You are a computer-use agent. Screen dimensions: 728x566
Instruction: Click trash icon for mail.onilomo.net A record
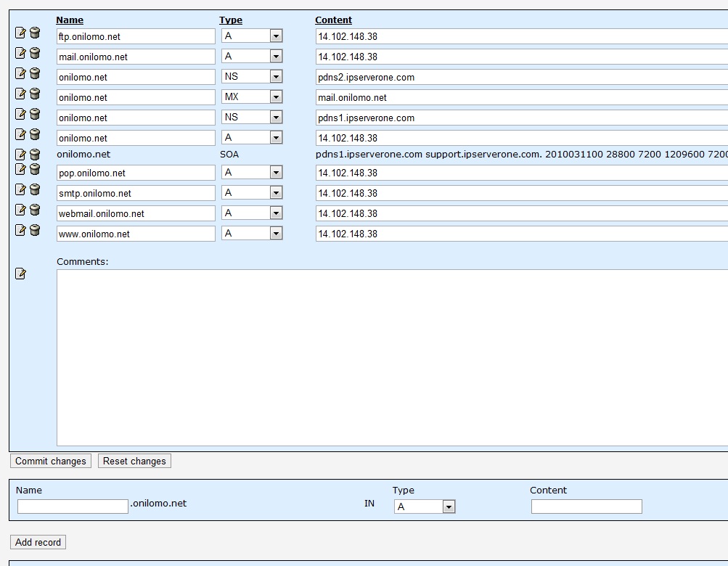35,53
